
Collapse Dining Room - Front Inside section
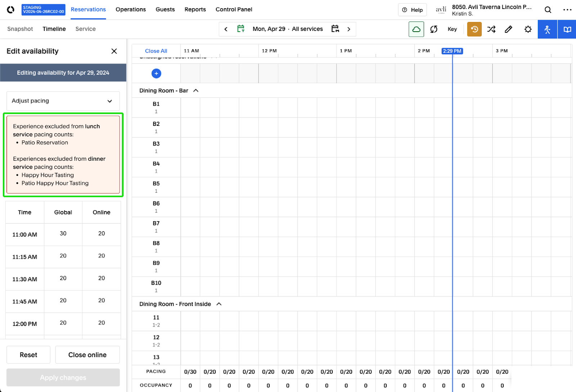click(219, 304)
